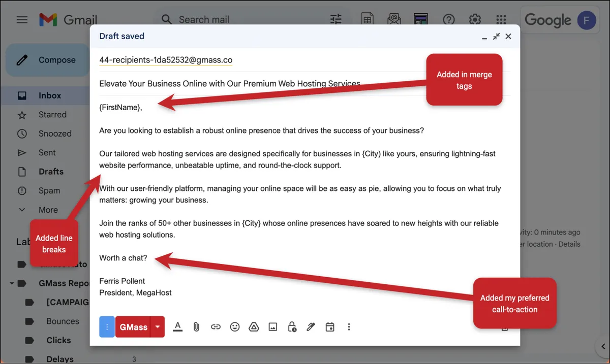
Task: Insert an emoji using the smiley icon
Action: 235,327
